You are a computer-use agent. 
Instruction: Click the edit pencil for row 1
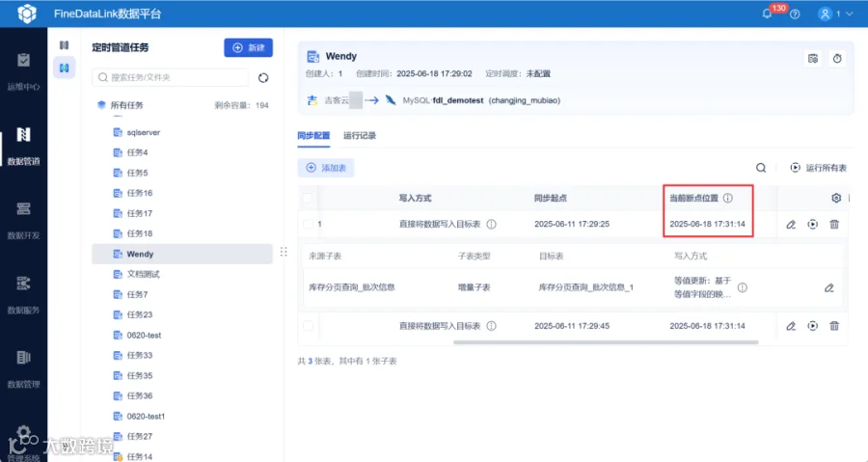791,224
